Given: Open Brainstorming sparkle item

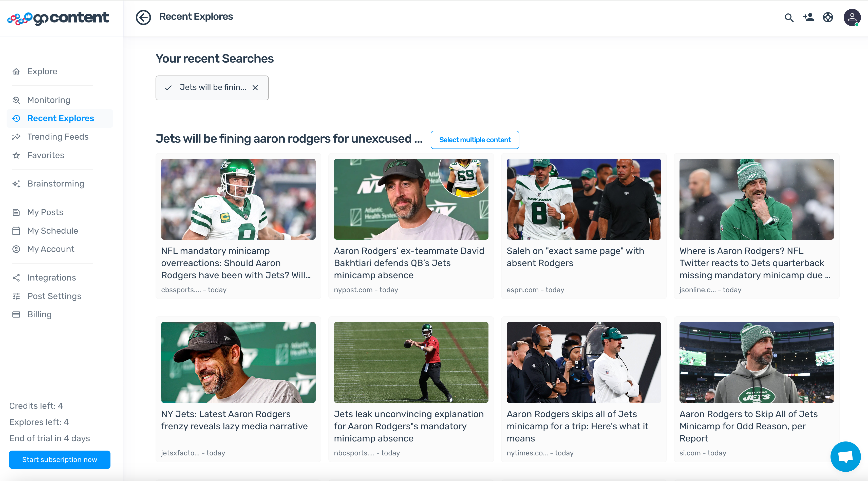Looking at the screenshot, I should tap(55, 184).
